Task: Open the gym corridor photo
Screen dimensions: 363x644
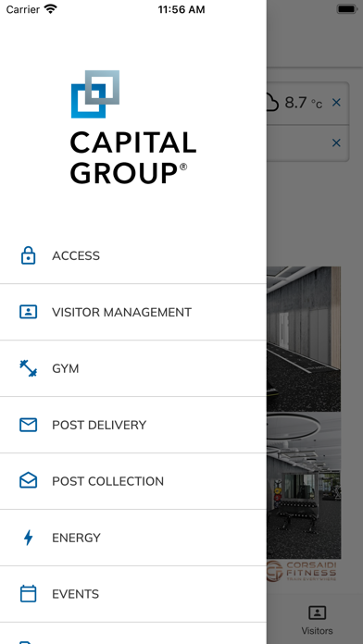Action: coord(304,339)
